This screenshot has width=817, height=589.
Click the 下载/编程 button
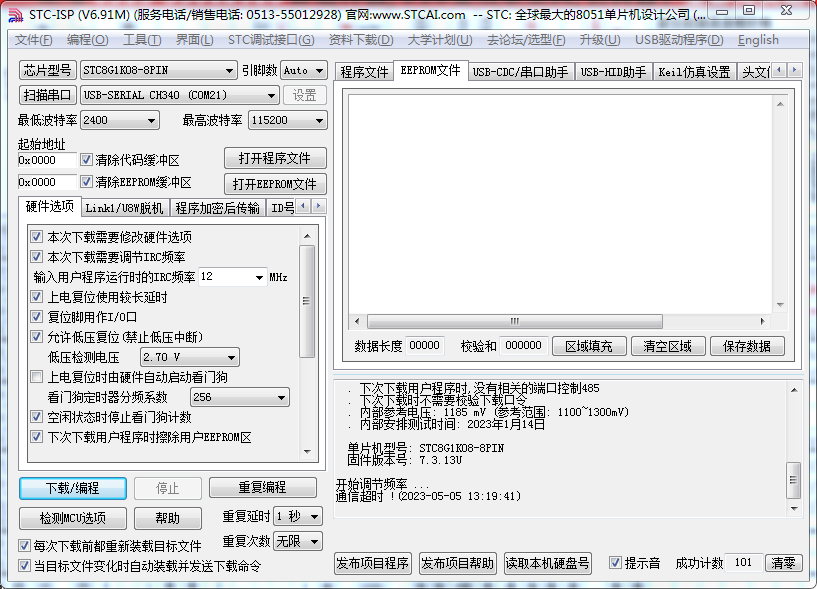pos(72,488)
